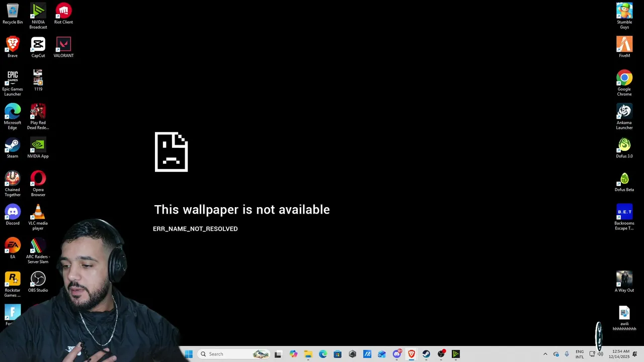644x362 pixels.
Task: Select the EA app desktop icon
Action: (13, 248)
